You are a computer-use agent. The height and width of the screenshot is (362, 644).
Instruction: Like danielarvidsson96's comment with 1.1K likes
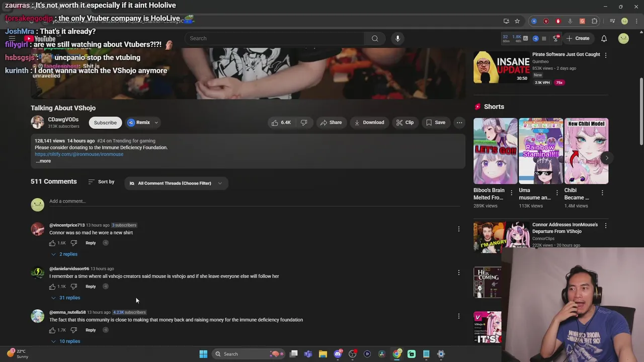52,287
